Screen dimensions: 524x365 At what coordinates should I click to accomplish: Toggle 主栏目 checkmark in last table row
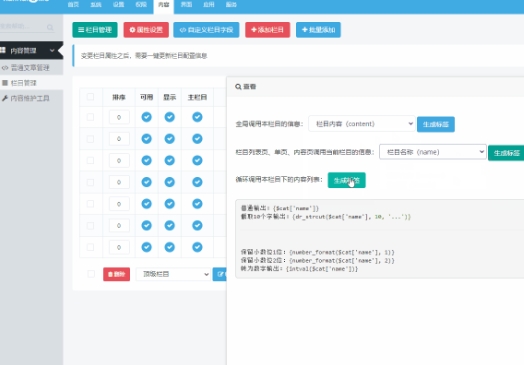(x=197, y=247)
